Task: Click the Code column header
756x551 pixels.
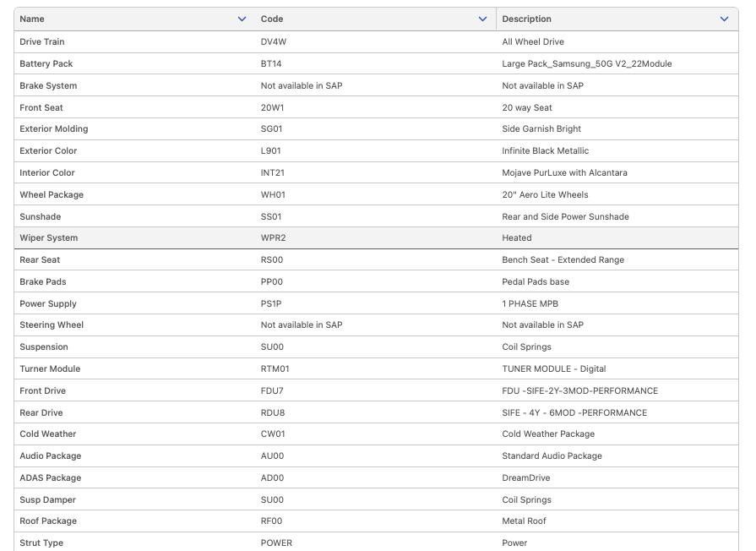Action: point(272,19)
